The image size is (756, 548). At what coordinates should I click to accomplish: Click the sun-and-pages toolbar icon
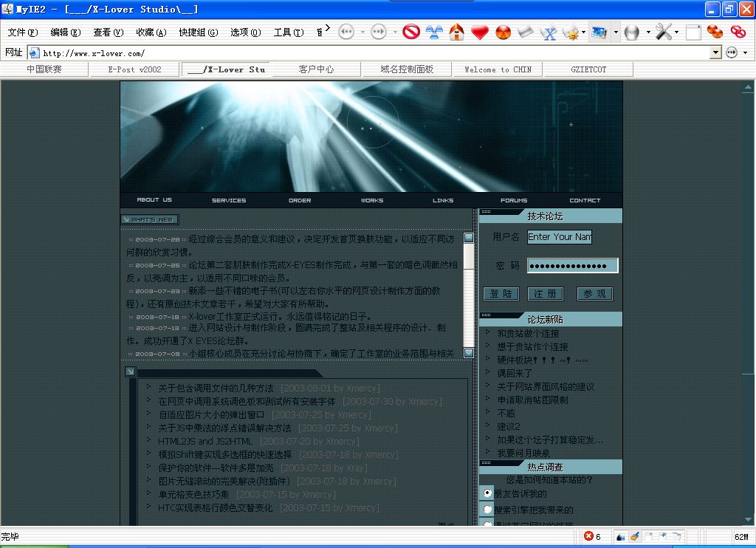[x=571, y=32]
